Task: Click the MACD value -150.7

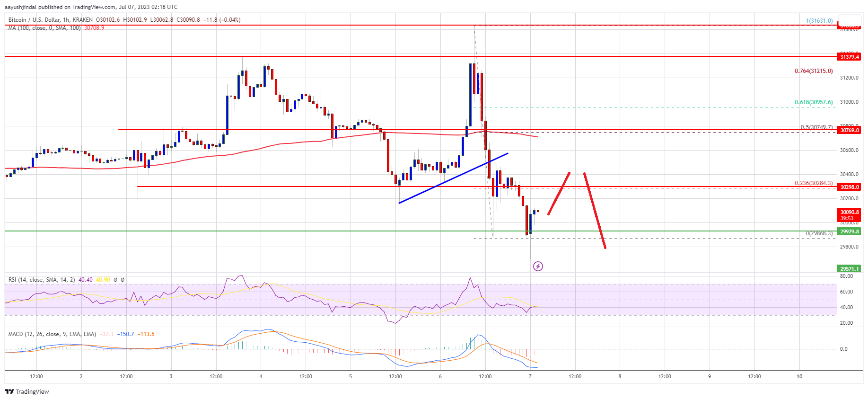Action: click(125, 334)
